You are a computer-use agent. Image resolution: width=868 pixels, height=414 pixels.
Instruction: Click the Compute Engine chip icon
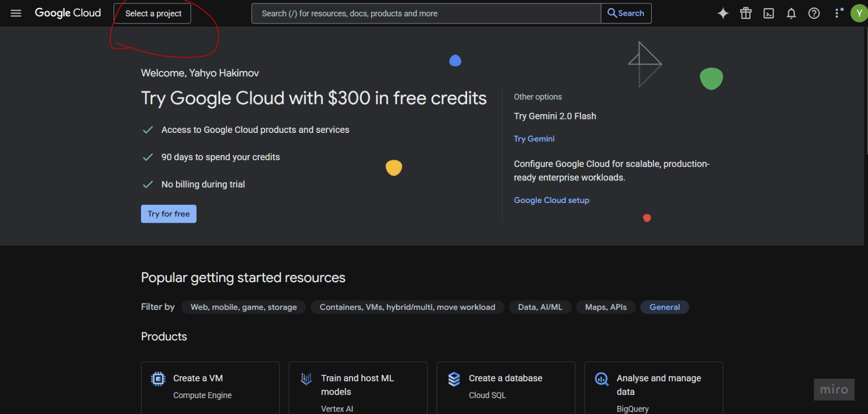(x=158, y=379)
